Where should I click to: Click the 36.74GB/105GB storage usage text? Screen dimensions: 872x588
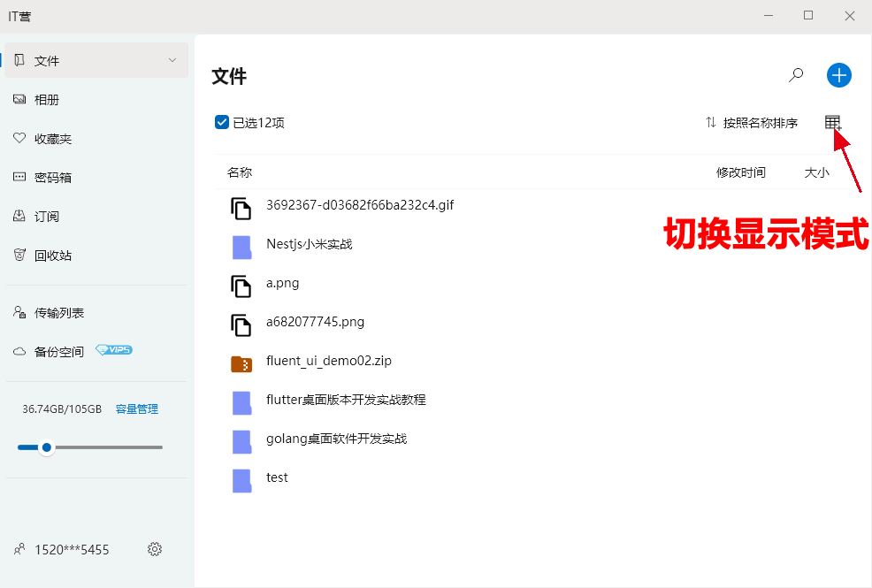click(62, 409)
